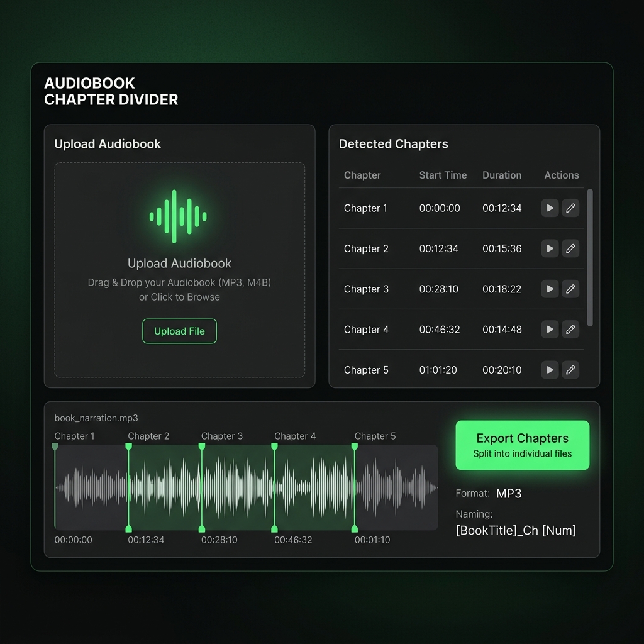This screenshot has width=644, height=644.
Task: Select Chapter 3 timeline marker handle
Action: (202, 446)
